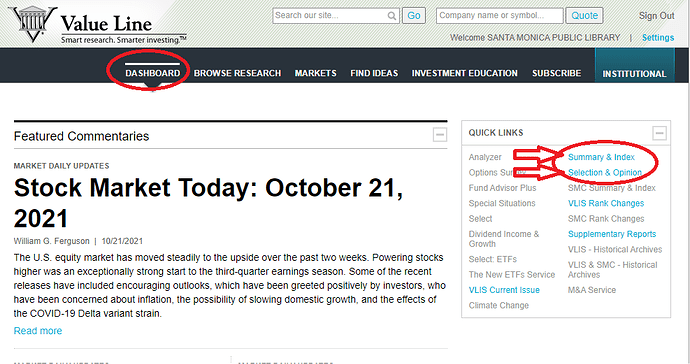Open SMC Summary & Index link
The height and width of the screenshot is (364, 690).
pos(612,188)
